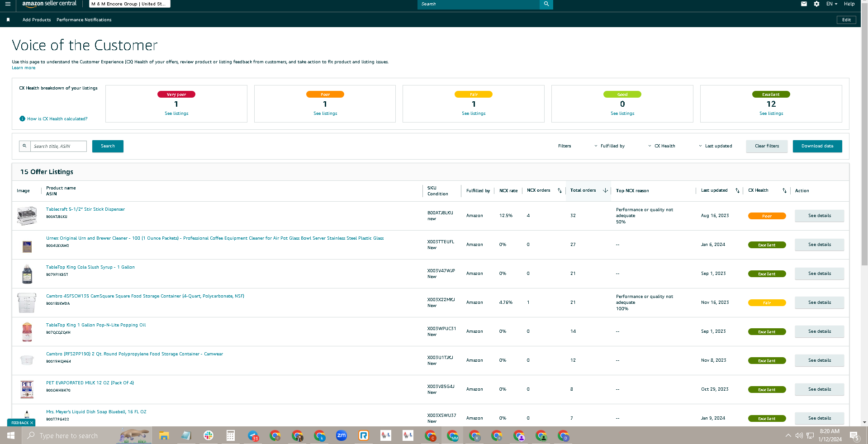Screen dimensions: 868x444
Task: Sort by NCX orders column arrows
Action: point(560,191)
